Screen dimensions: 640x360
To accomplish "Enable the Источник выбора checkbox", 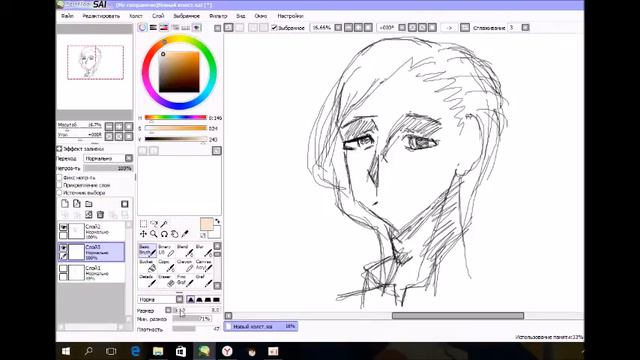I will 60,192.
